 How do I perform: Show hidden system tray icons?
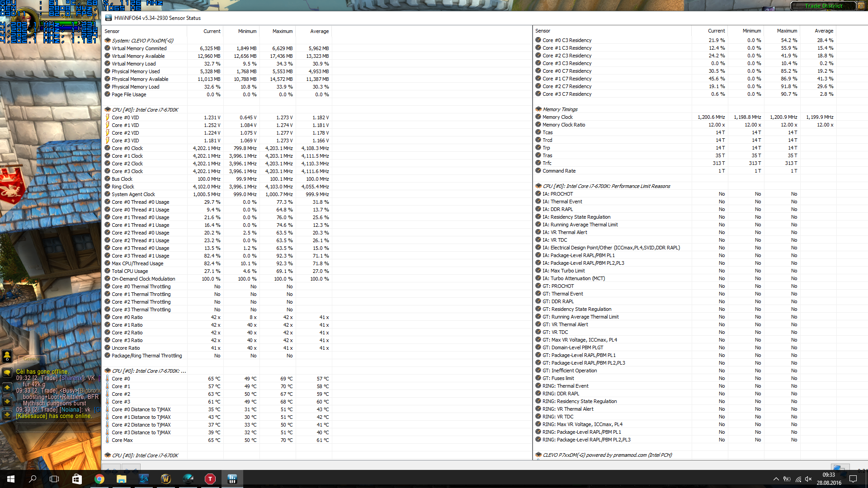pos(776,479)
